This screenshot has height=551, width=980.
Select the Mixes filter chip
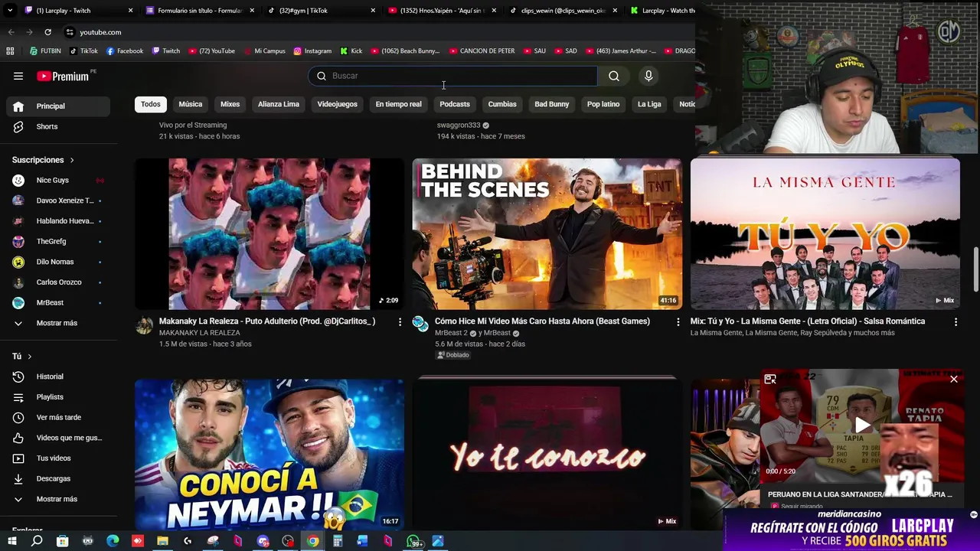pyautogui.click(x=230, y=104)
